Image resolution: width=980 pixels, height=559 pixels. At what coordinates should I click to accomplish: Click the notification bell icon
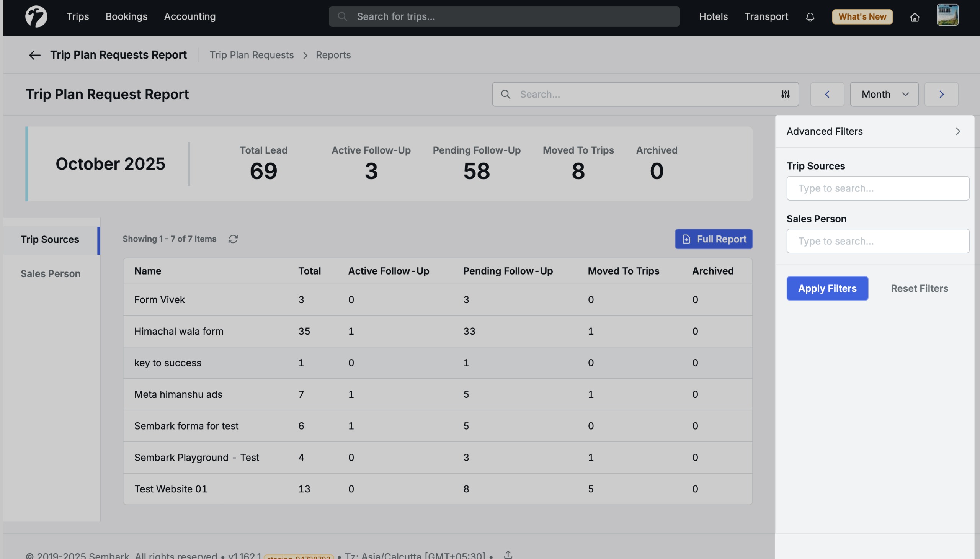tap(810, 17)
